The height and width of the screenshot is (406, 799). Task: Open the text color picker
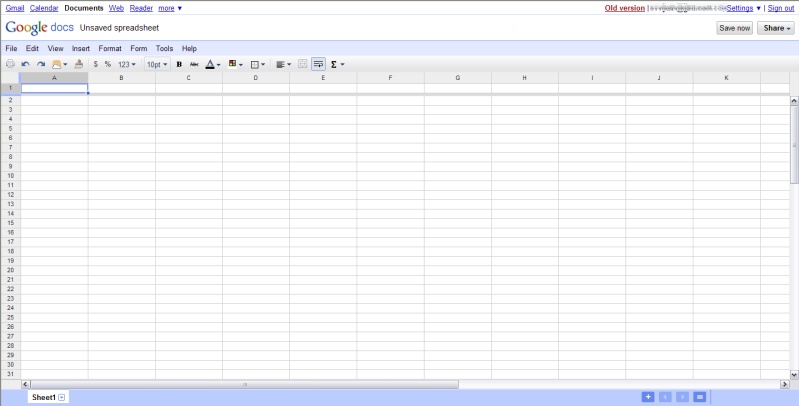(212, 64)
